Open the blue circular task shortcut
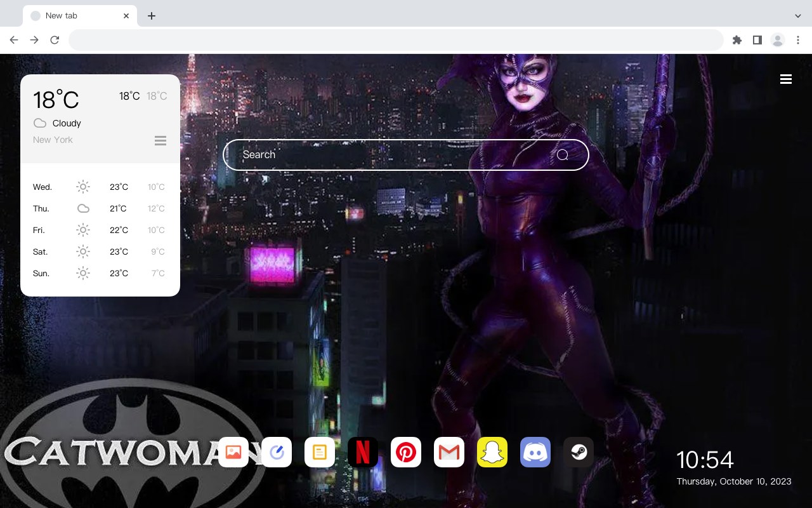The height and width of the screenshot is (508, 812). [x=277, y=452]
